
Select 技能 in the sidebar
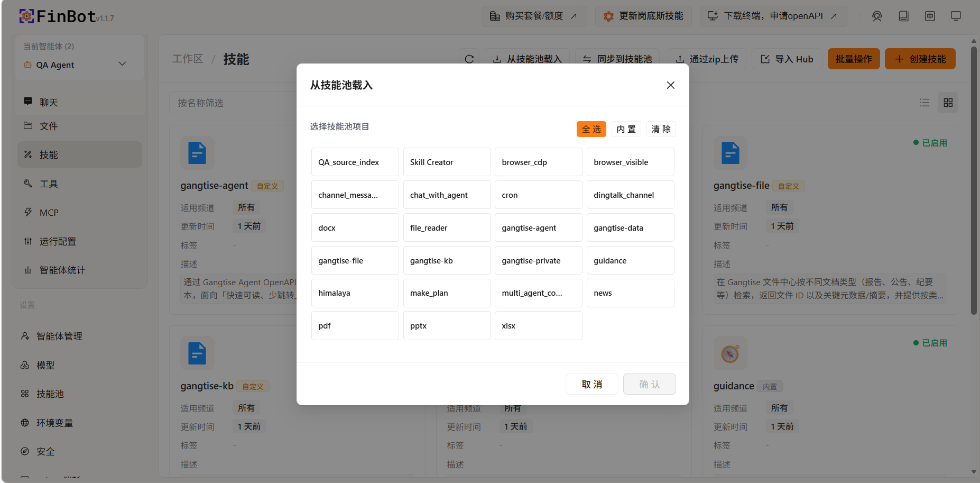tap(80, 154)
